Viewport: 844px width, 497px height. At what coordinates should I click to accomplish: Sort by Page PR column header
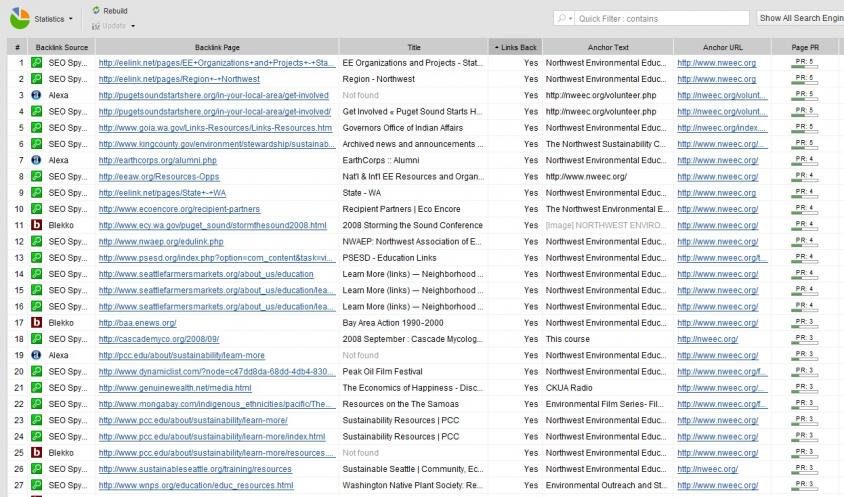(x=805, y=47)
